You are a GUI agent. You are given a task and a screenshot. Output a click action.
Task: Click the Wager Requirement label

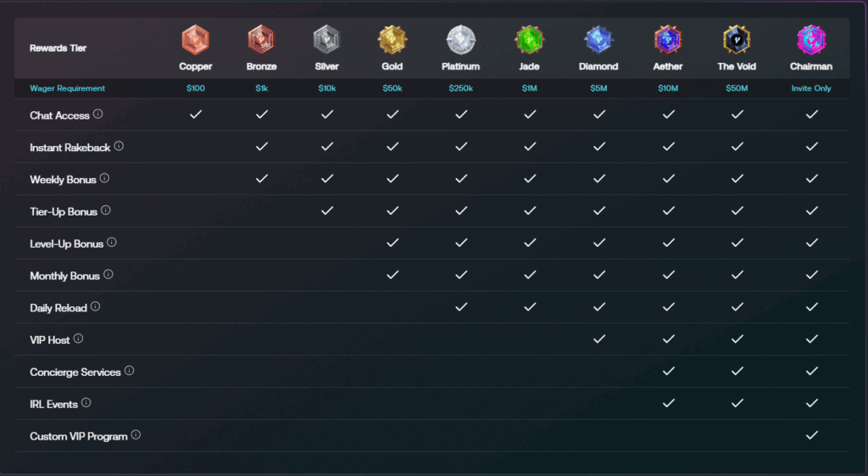pyautogui.click(x=67, y=88)
